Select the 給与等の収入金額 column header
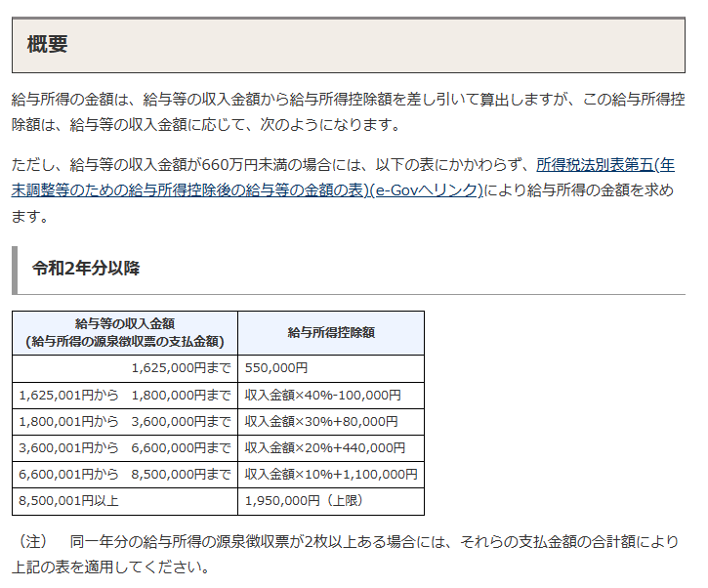708x588 pixels. (x=125, y=333)
